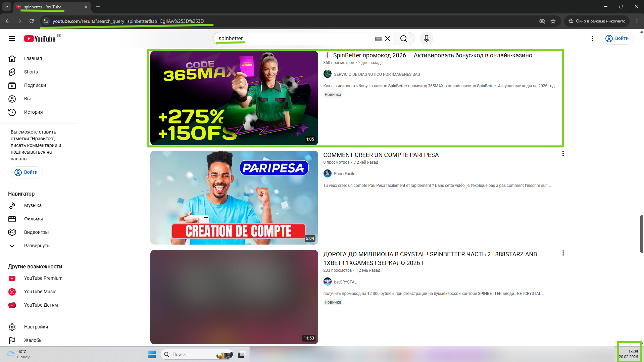Screen dimensions: 644x362
Task: Open the Windows Start menu
Action: point(152,354)
